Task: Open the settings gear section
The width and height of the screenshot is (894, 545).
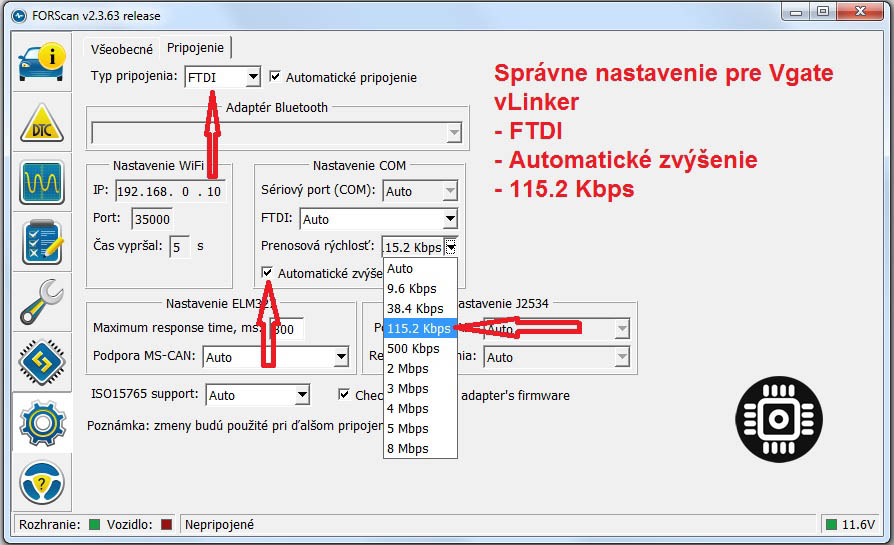Action: pos(42,423)
